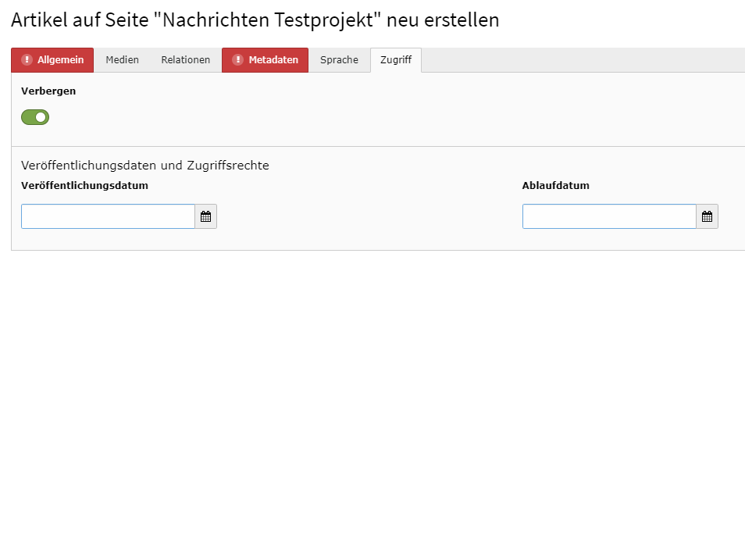
Task: Click the Verbergen label
Action: point(48,91)
